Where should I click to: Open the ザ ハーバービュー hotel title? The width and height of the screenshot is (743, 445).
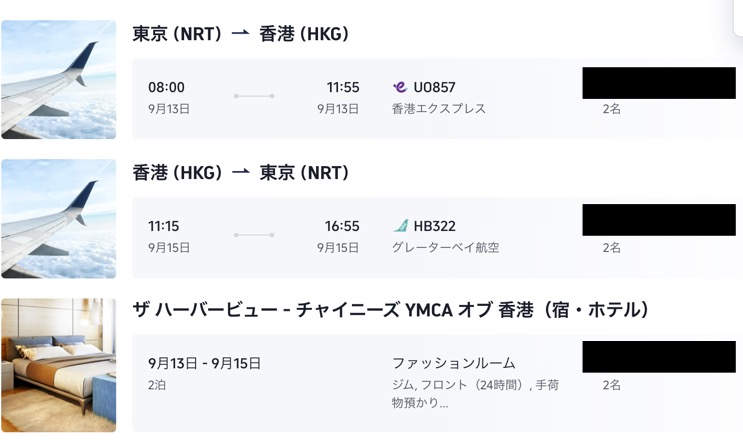(391, 311)
